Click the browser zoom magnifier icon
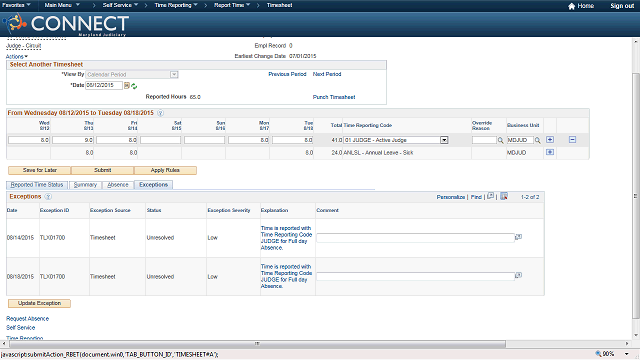Viewport: 640px width, 360px height. click(598, 354)
